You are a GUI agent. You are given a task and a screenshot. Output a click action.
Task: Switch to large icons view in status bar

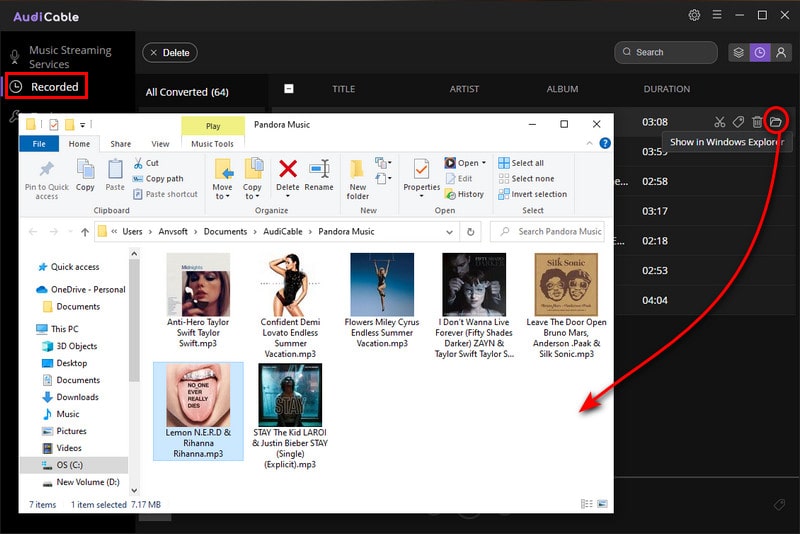[x=603, y=504]
